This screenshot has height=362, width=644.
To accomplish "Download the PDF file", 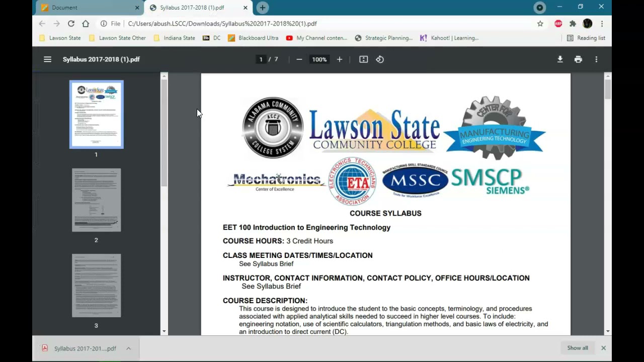I will (x=560, y=59).
